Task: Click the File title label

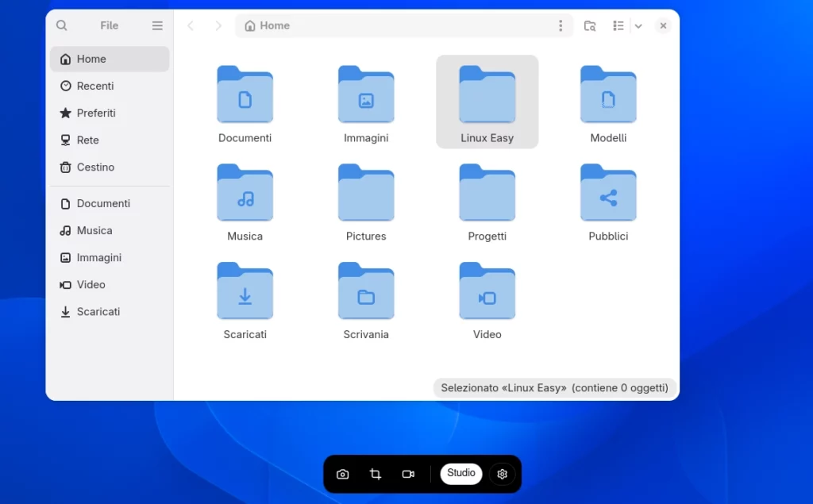Action: coord(110,25)
